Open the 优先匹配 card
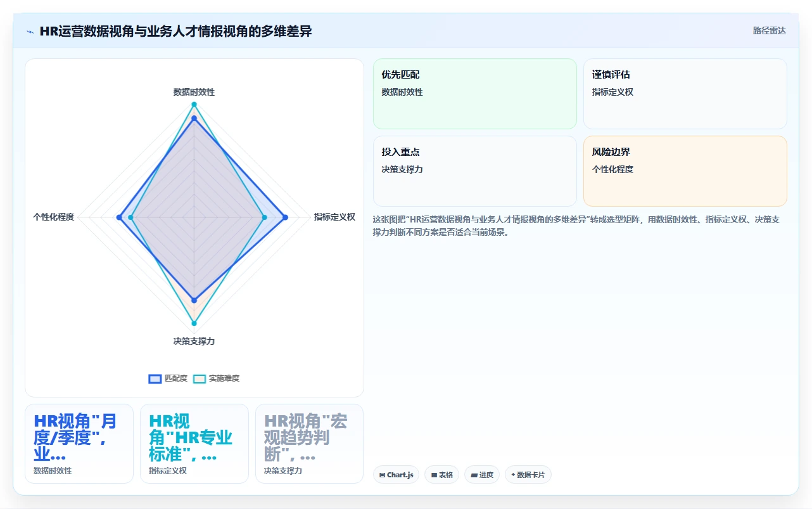812x509 pixels. point(475,94)
